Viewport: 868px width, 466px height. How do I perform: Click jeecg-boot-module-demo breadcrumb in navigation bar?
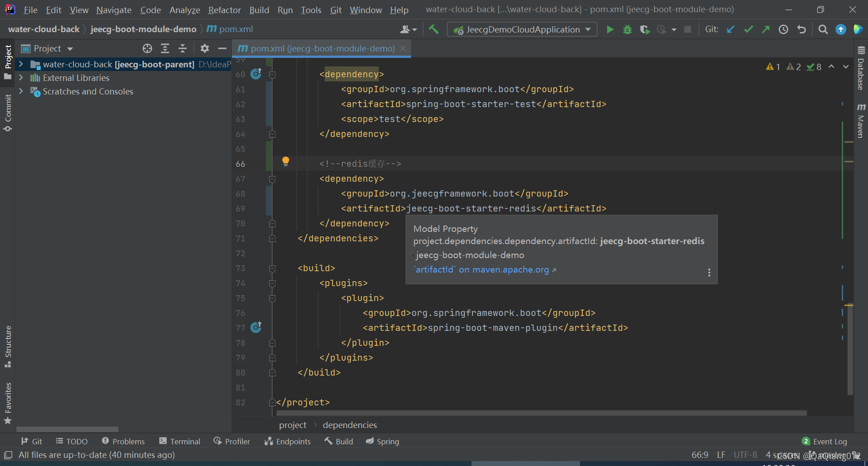[x=143, y=29]
